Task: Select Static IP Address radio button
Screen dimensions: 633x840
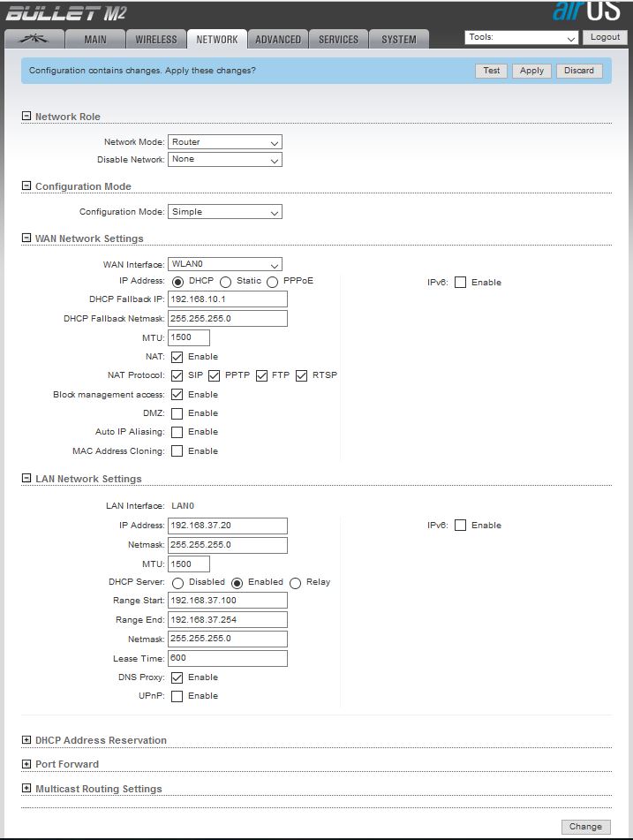Action: [226, 282]
